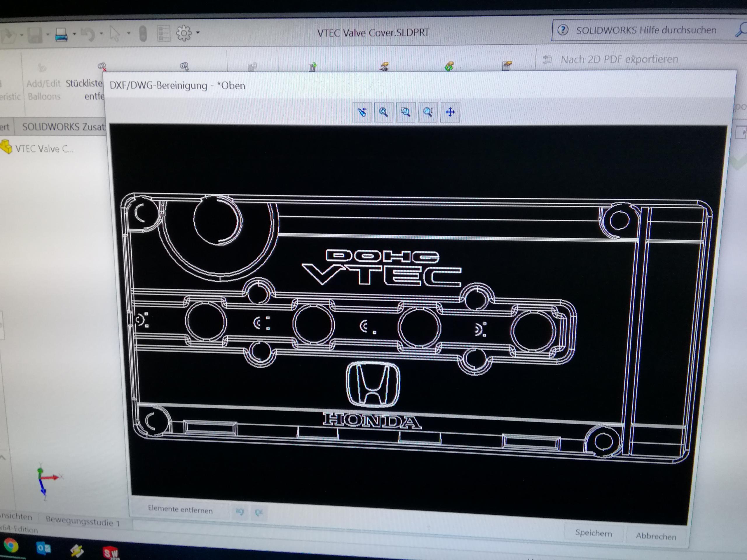Image resolution: width=747 pixels, height=560 pixels.
Task: Select the VTEC Valve C... tree item
Action: click(44, 149)
